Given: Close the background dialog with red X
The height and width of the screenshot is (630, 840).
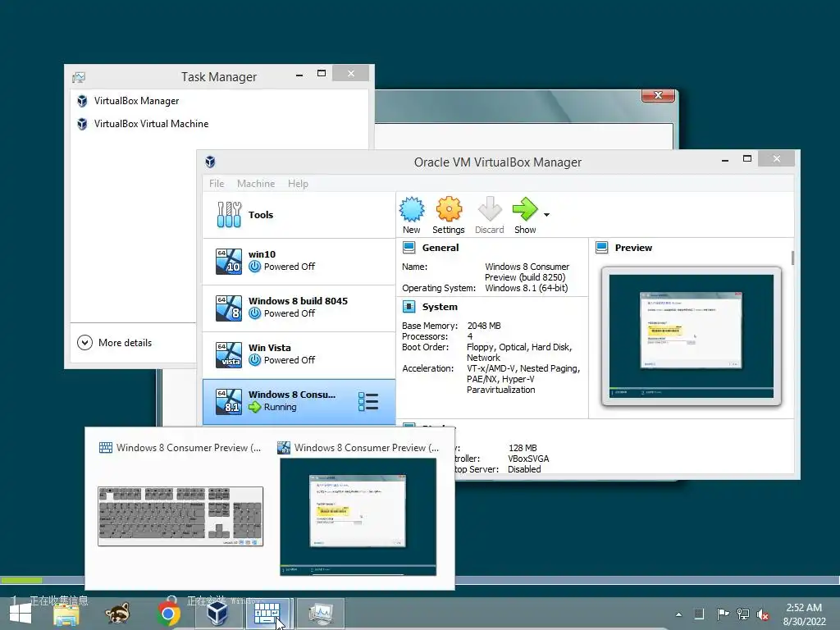Looking at the screenshot, I should tap(658, 95).
